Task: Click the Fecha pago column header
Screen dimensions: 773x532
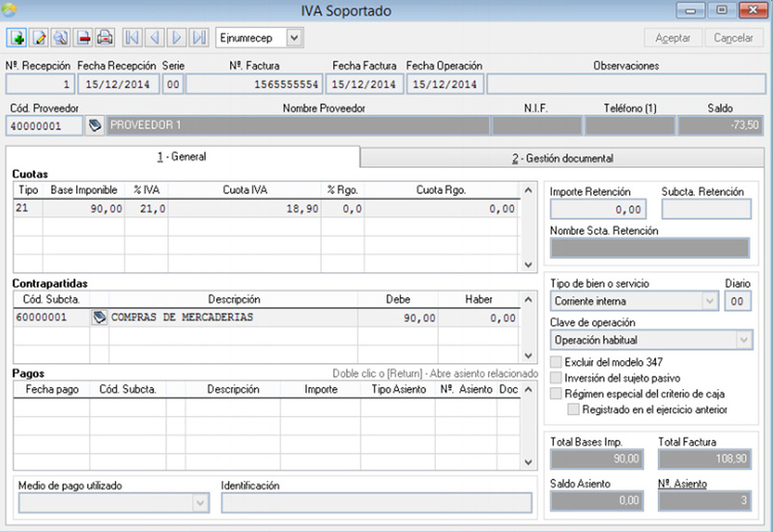Action: coord(52,389)
